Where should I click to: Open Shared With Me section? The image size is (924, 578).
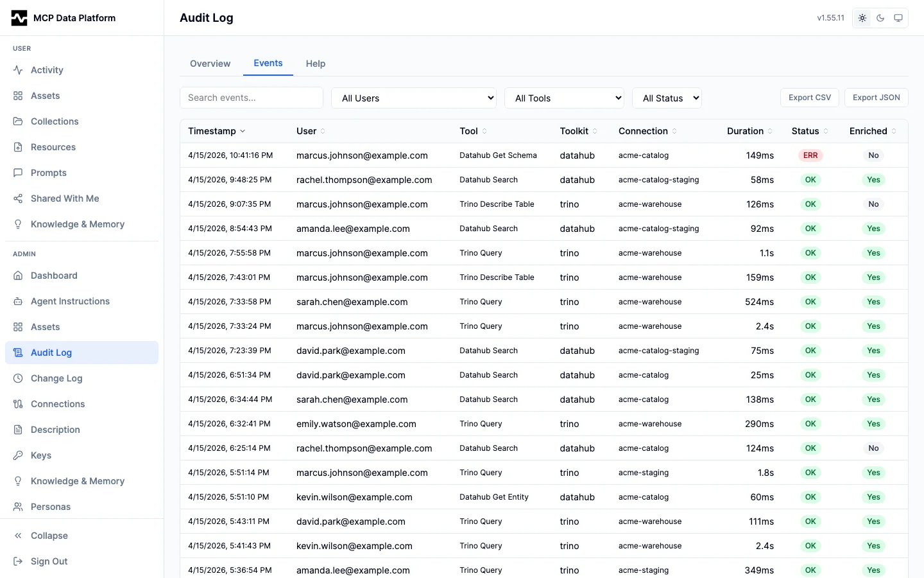point(65,198)
